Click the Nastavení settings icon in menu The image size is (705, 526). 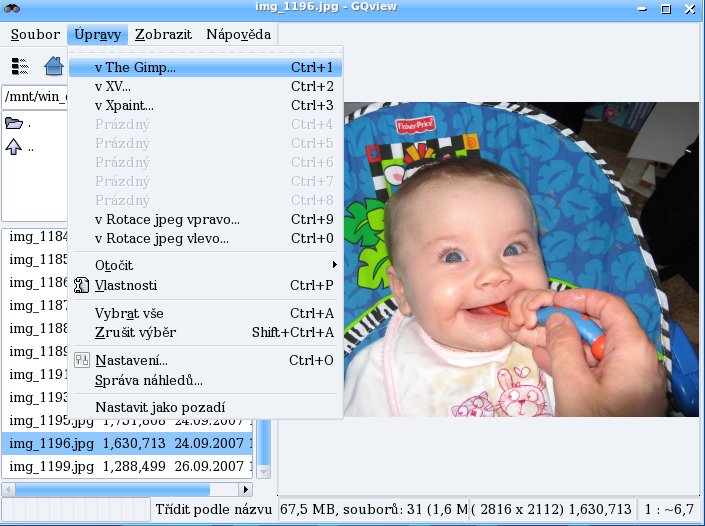(81, 360)
